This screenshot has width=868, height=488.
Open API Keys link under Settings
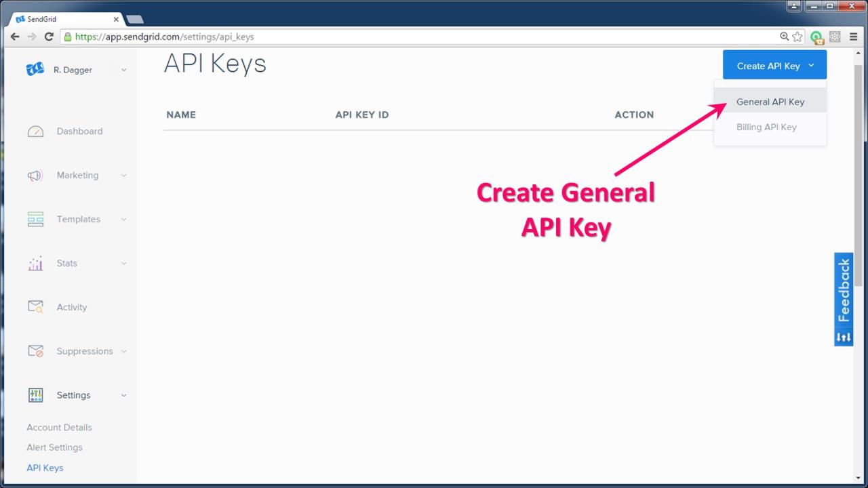(45, 468)
